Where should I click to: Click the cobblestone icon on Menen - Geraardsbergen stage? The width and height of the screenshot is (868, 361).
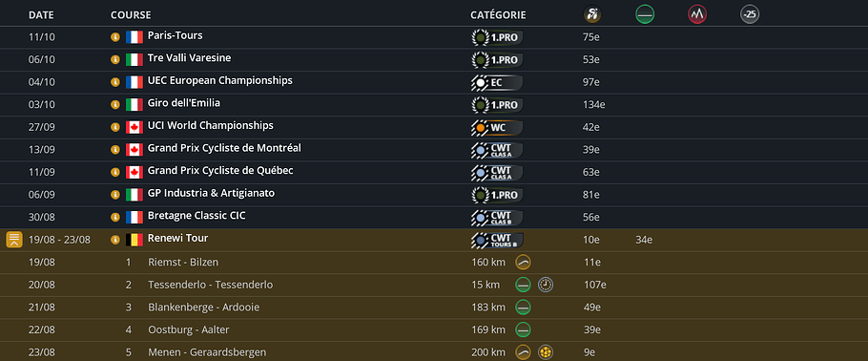point(546,352)
